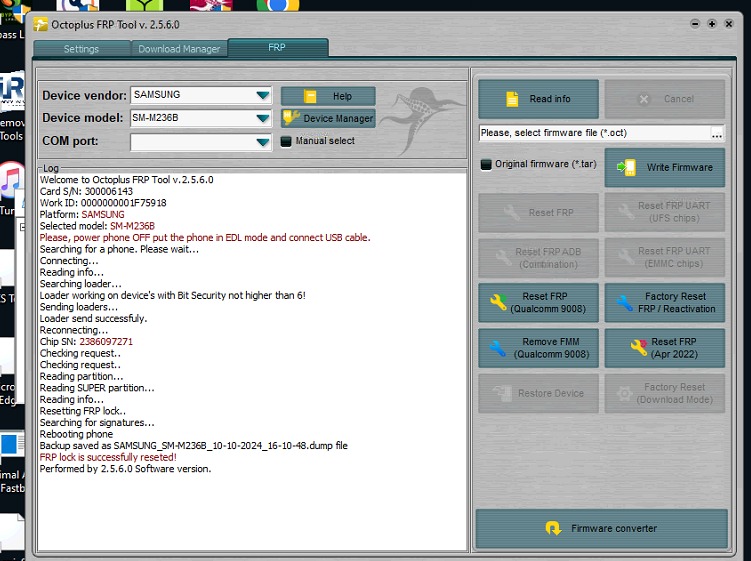Click the 'Backup saved as SAMSUNG_SM-M236B' log line
This screenshot has height=561, width=751.
pyautogui.click(x=193, y=446)
